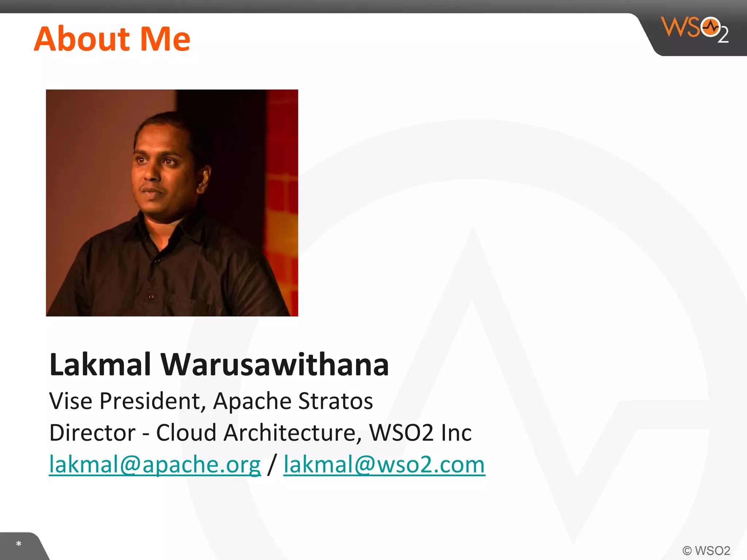Click the shirt button in the portrait photo
Viewport: 747px width, 560px height.
151,297
